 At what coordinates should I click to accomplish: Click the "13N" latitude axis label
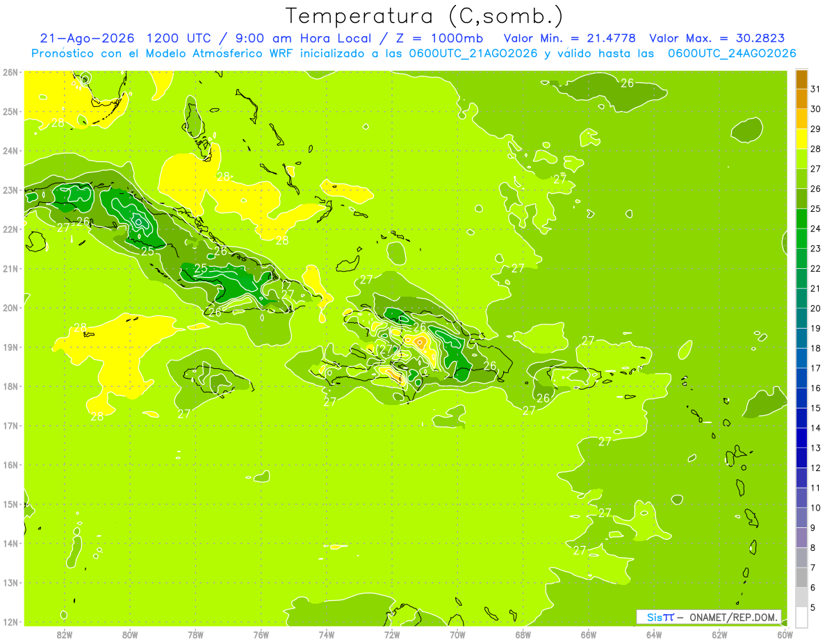click(10, 583)
